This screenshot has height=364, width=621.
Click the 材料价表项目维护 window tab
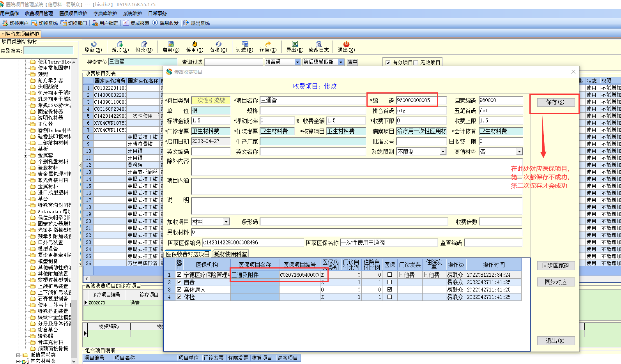20,34
